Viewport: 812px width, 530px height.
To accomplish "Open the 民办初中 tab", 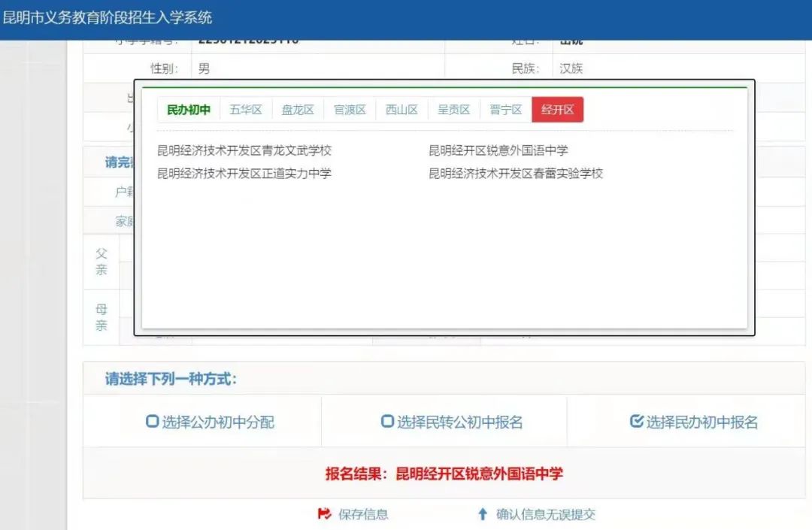I will 189,110.
